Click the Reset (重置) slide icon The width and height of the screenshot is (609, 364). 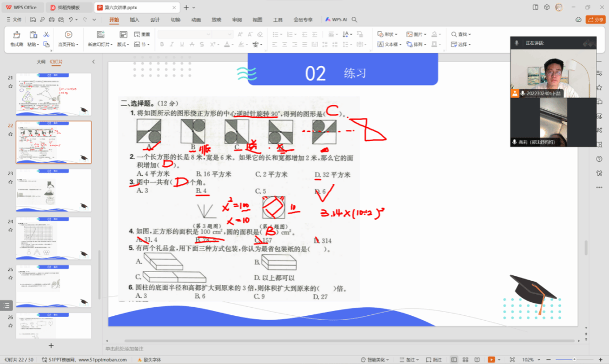point(143,35)
